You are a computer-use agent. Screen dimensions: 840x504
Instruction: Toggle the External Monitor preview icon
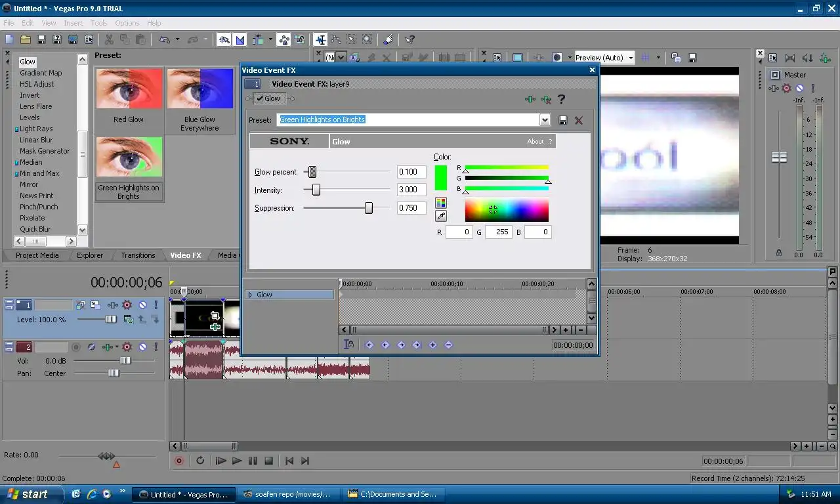tap(518, 58)
